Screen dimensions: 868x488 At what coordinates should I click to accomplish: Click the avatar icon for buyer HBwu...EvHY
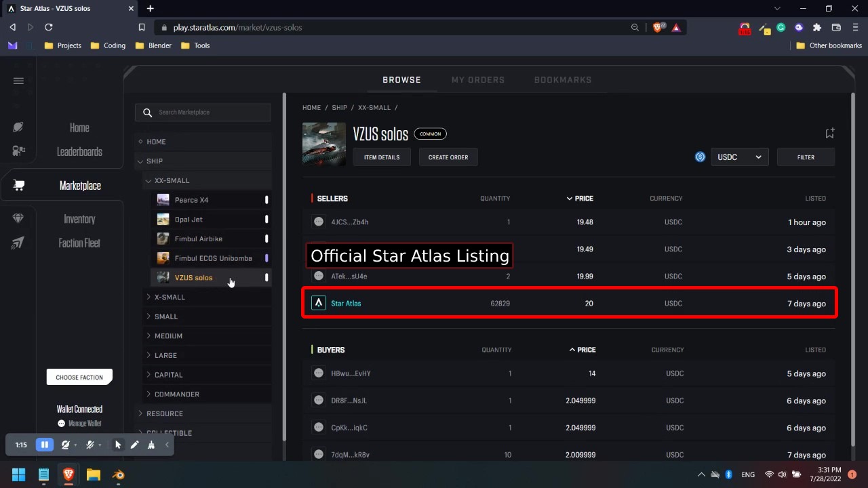[319, 373]
